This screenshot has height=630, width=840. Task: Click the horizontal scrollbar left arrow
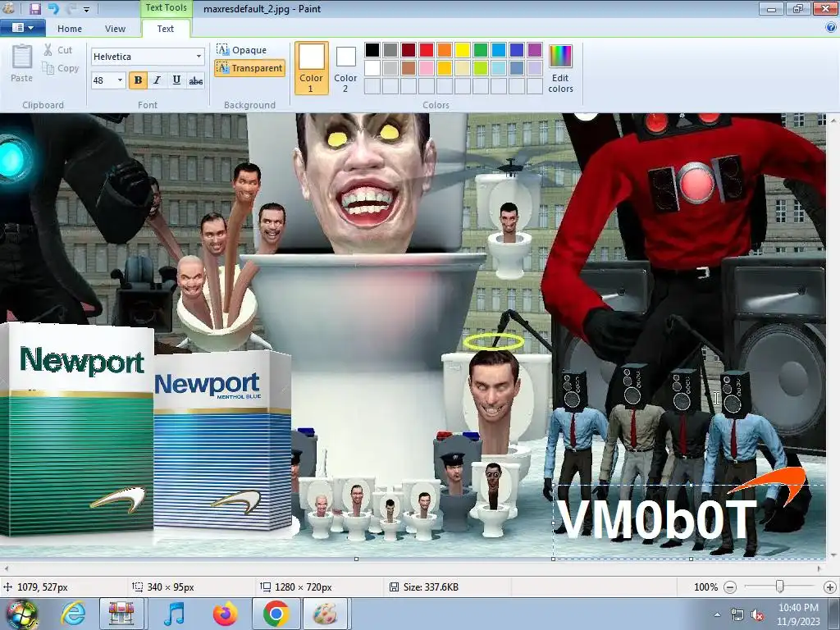point(6,568)
